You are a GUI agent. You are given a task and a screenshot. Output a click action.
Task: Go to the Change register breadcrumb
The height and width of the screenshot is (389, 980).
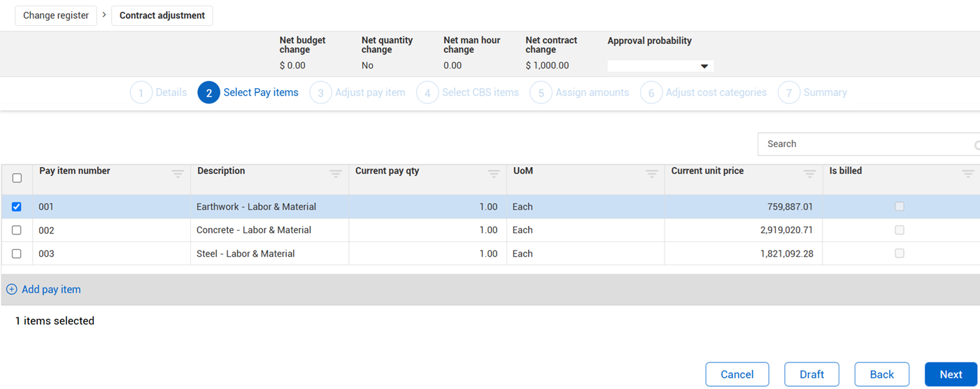point(56,15)
